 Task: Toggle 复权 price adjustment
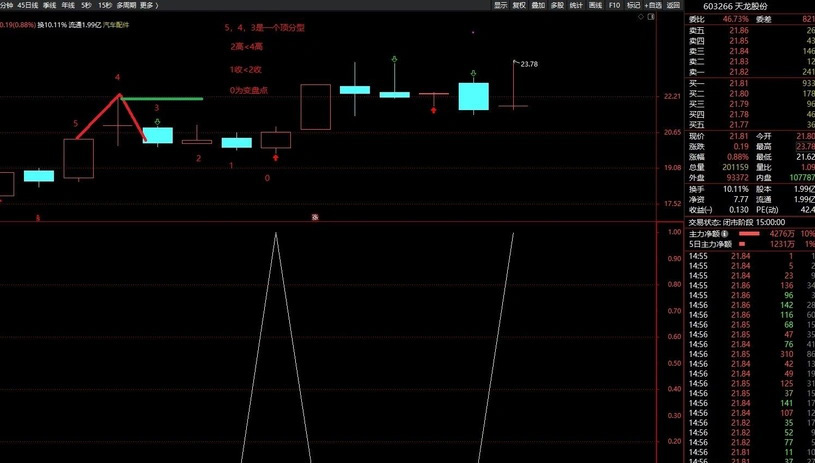519,5
